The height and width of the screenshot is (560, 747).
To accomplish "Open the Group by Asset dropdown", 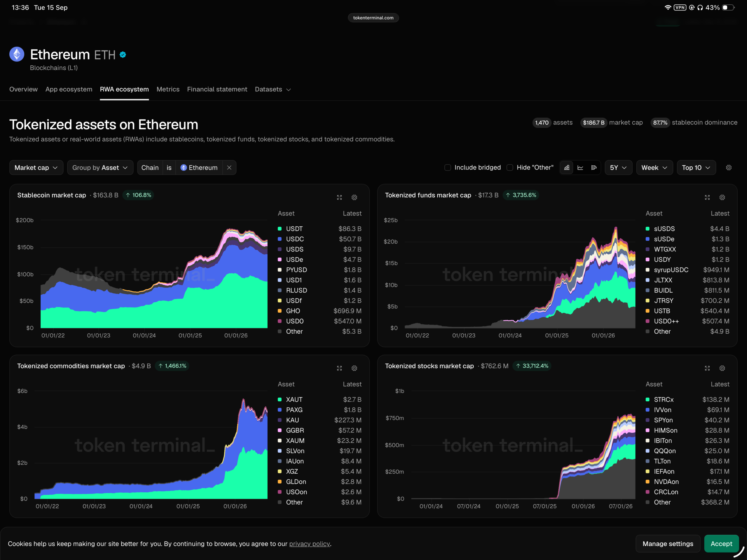I will [x=100, y=168].
